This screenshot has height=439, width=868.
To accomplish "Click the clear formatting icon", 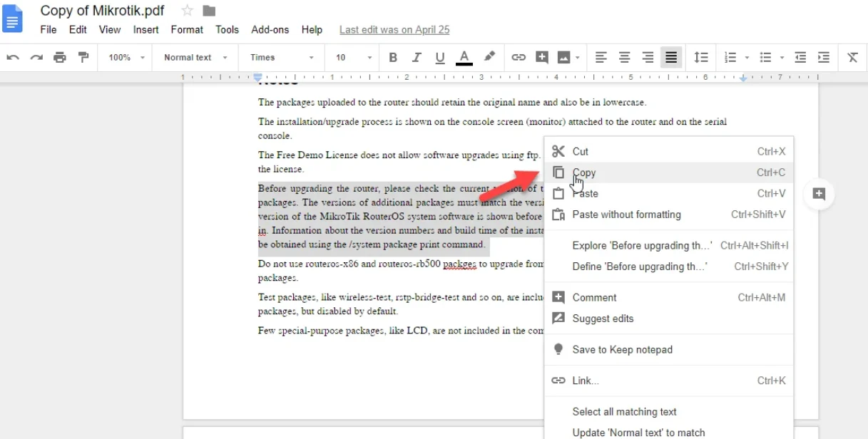I will tap(852, 58).
